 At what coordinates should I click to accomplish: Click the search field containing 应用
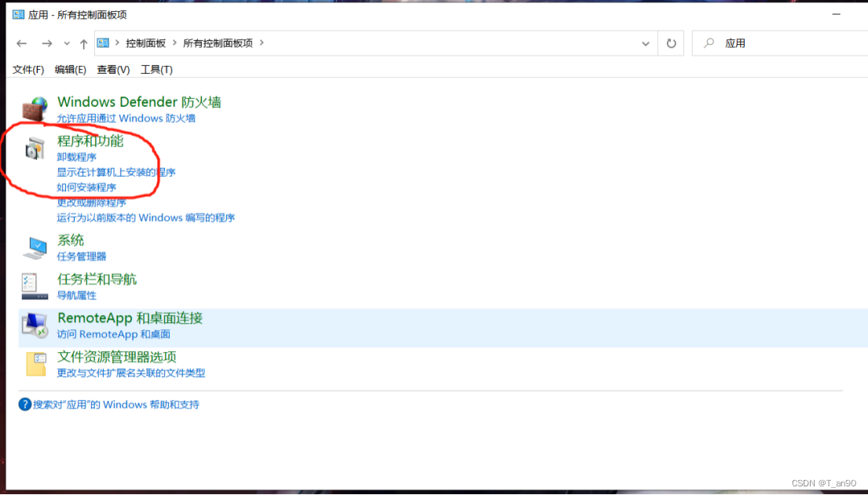tap(780, 43)
